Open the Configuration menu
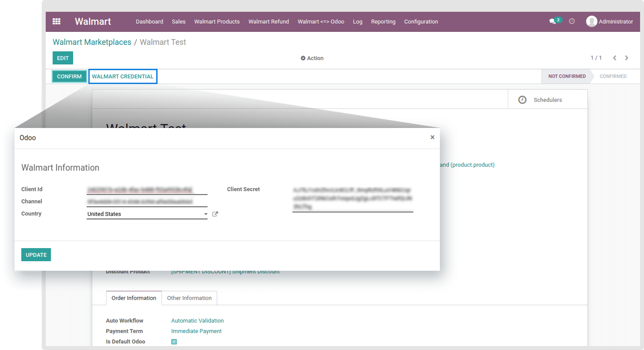The width and height of the screenshot is (644, 350). point(421,21)
